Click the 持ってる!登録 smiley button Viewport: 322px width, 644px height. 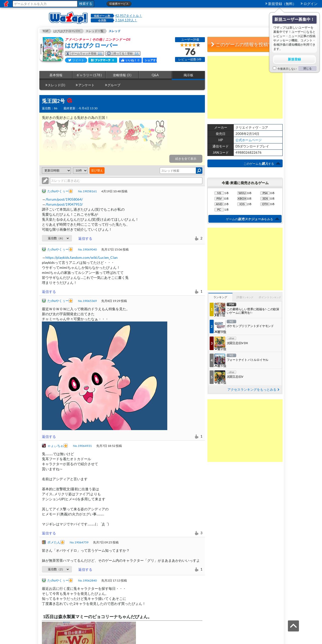point(123,53)
